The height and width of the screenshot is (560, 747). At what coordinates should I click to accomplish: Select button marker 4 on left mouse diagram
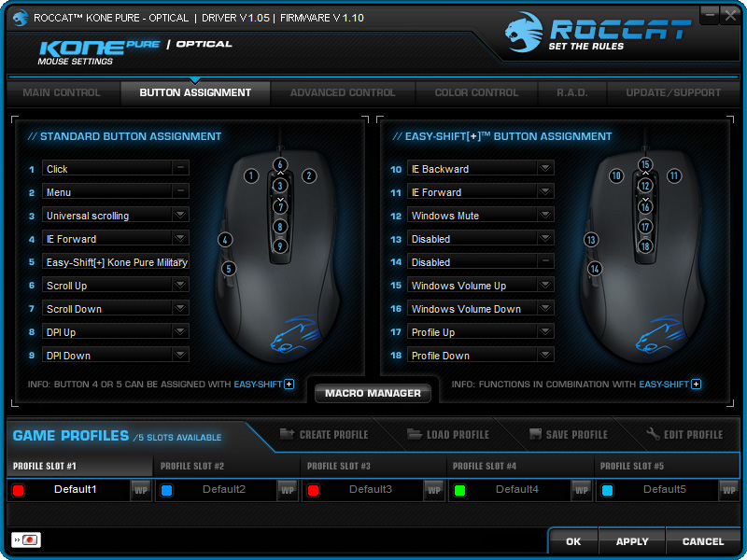[225, 240]
